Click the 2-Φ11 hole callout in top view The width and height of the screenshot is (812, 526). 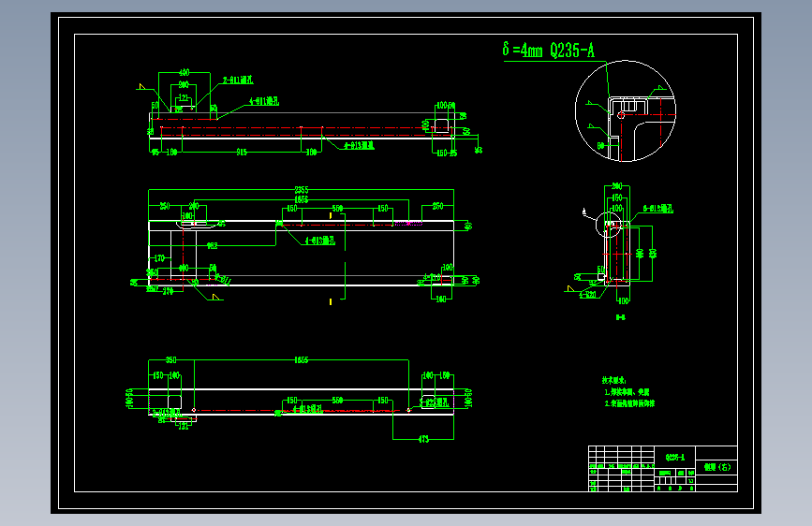[x=238, y=80]
